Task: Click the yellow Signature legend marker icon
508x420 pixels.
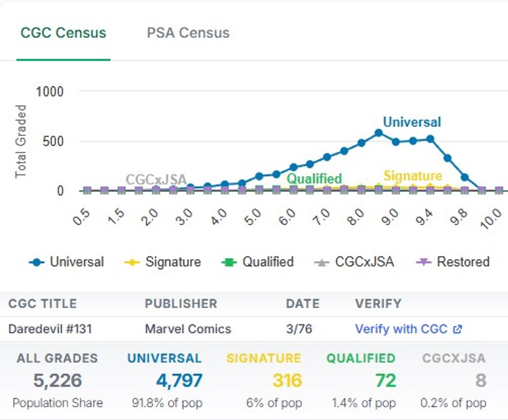Action: [x=132, y=262]
